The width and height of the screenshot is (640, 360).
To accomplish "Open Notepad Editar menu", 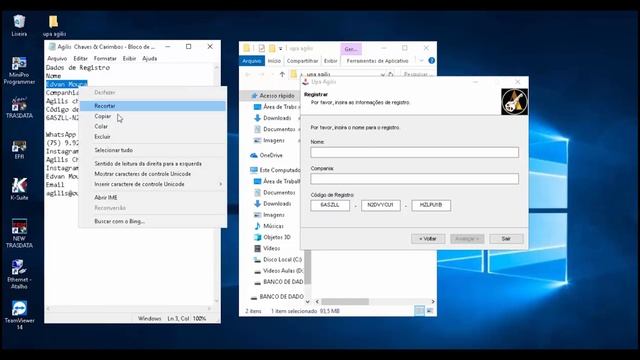I will tap(80, 58).
